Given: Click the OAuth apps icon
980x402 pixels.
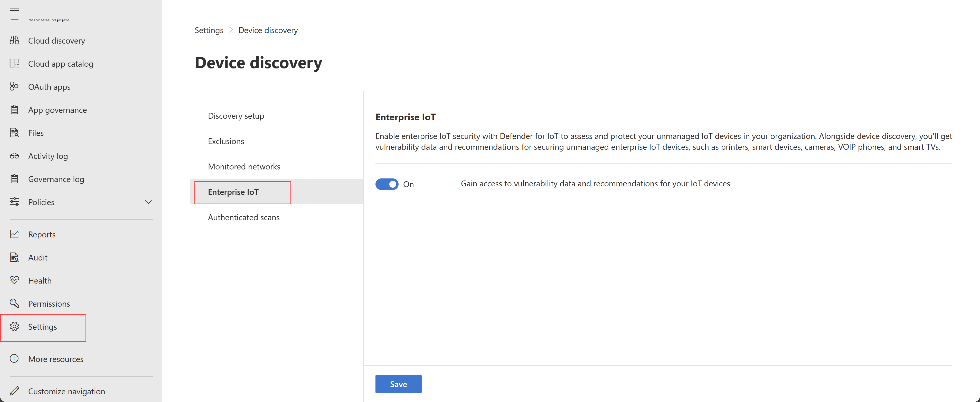Looking at the screenshot, I should pos(16,86).
